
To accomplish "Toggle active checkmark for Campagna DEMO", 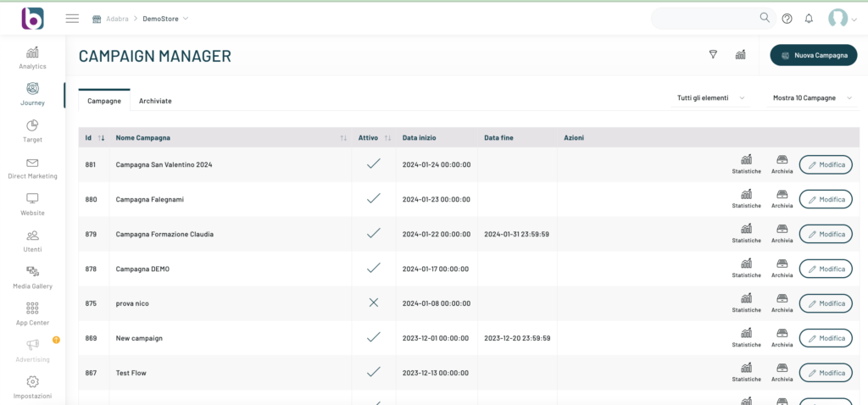I will (373, 269).
